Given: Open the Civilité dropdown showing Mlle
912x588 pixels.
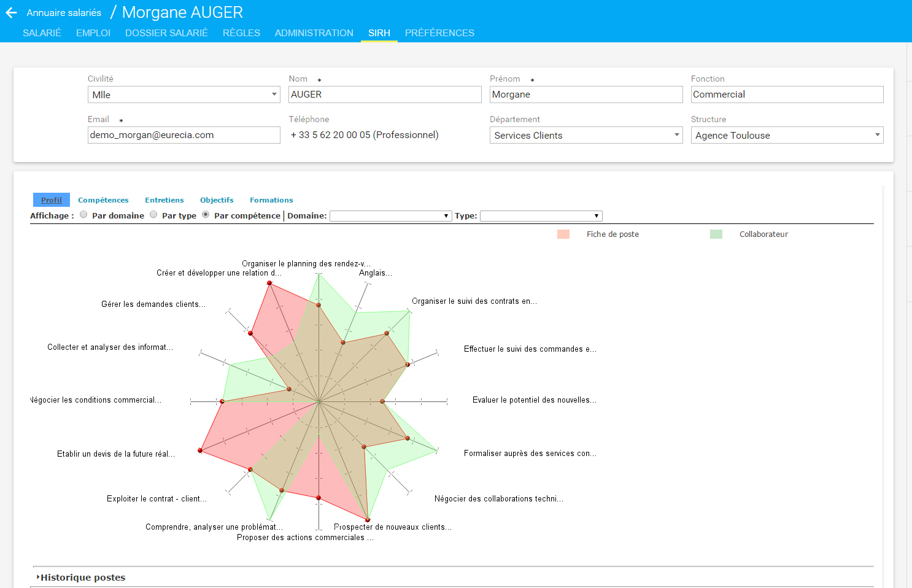Looking at the screenshot, I should tap(184, 95).
